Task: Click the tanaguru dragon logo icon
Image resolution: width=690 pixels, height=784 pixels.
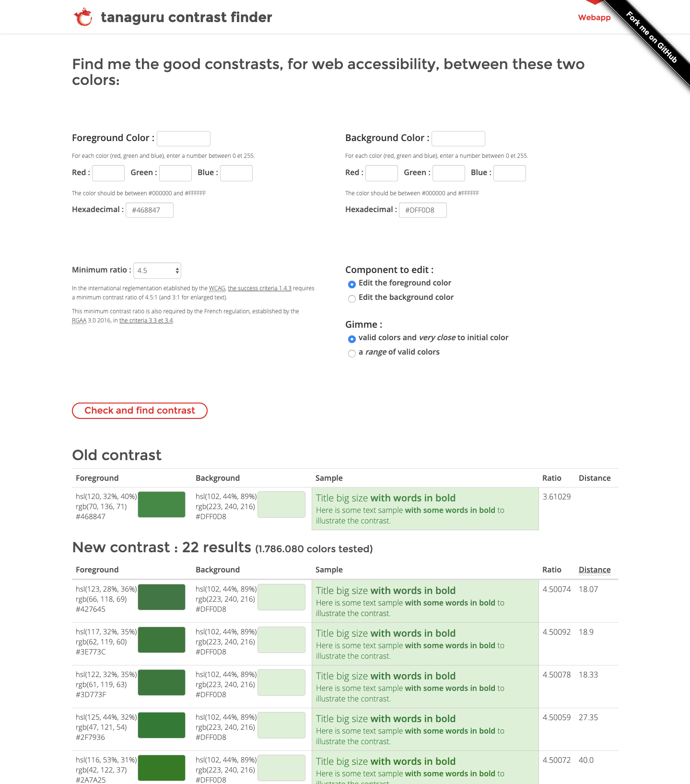Action: click(82, 17)
